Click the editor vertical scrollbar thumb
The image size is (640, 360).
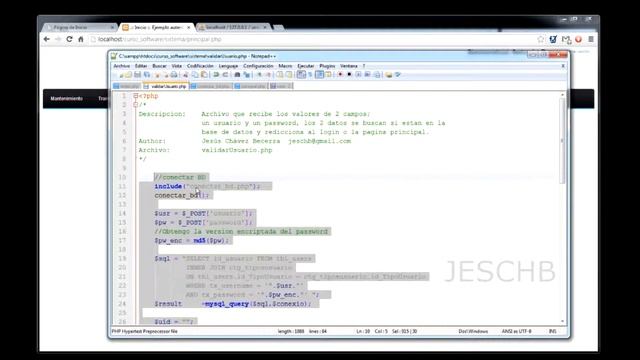point(562,141)
